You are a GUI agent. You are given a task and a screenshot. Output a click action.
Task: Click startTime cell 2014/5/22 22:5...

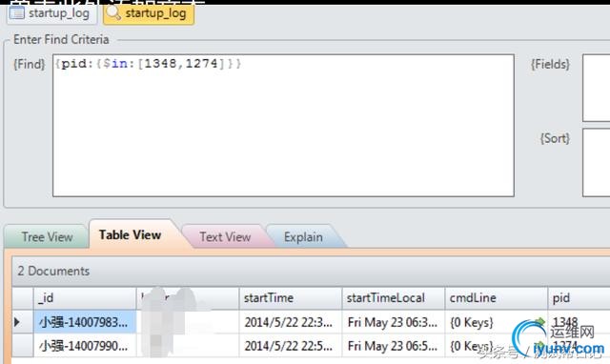pos(291,346)
